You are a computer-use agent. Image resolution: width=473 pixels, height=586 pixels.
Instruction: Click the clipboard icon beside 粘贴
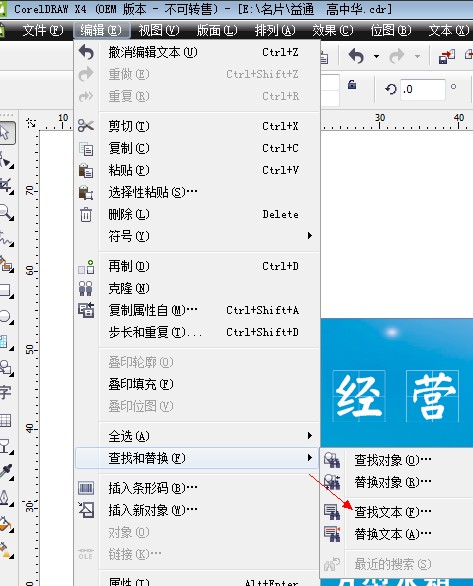[86, 171]
